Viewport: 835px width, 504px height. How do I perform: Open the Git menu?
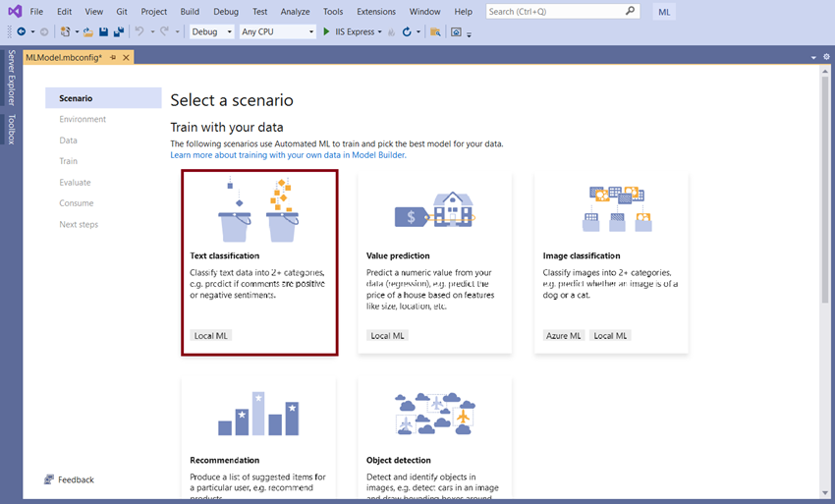(122, 11)
